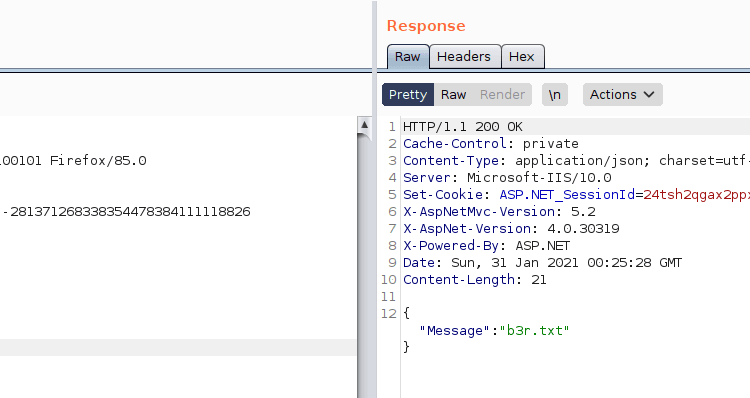The width and height of the screenshot is (750, 398).
Task: Click the "Message":"b3r.txt" JSON line
Action: (x=494, y=331)
